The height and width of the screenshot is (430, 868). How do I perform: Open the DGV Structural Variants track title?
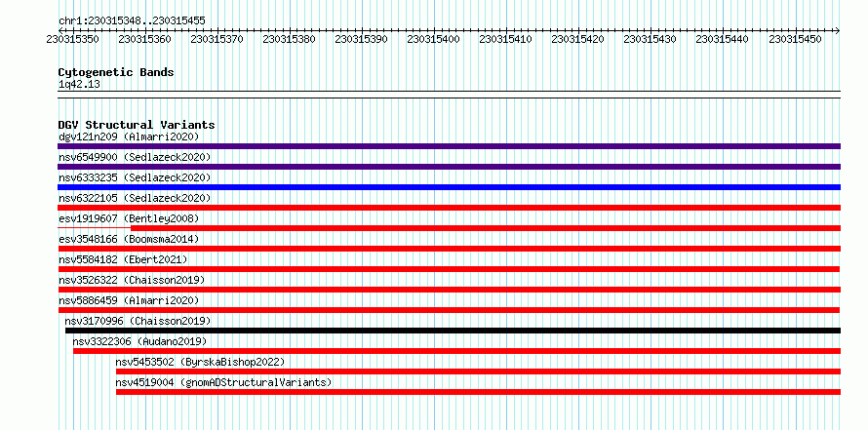point(137,125)
